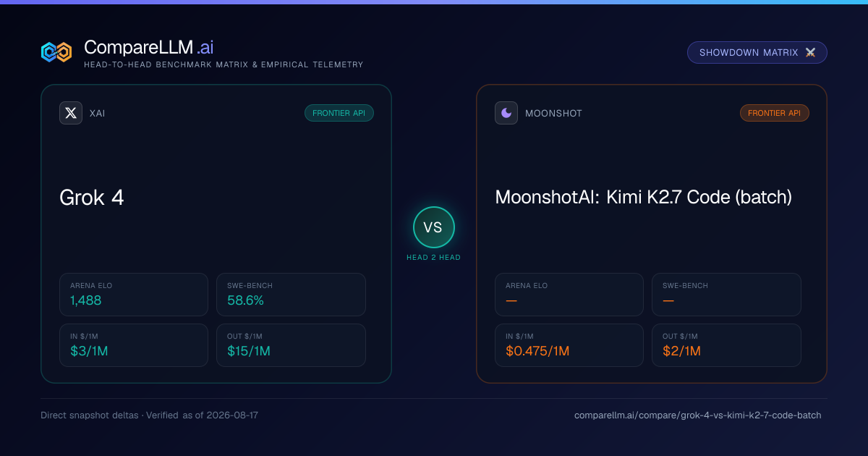Click the crossed swords icon in Showdown Matrix

point(810,53)
